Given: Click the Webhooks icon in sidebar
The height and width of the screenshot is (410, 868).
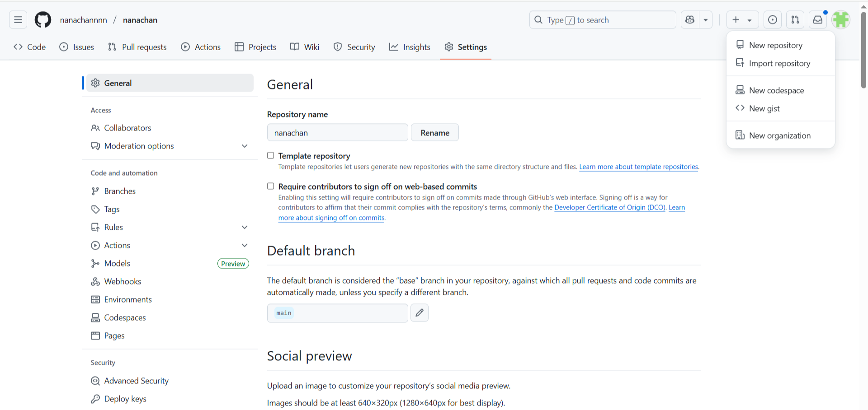Looking at the screenshot, I should coord(95,282).
